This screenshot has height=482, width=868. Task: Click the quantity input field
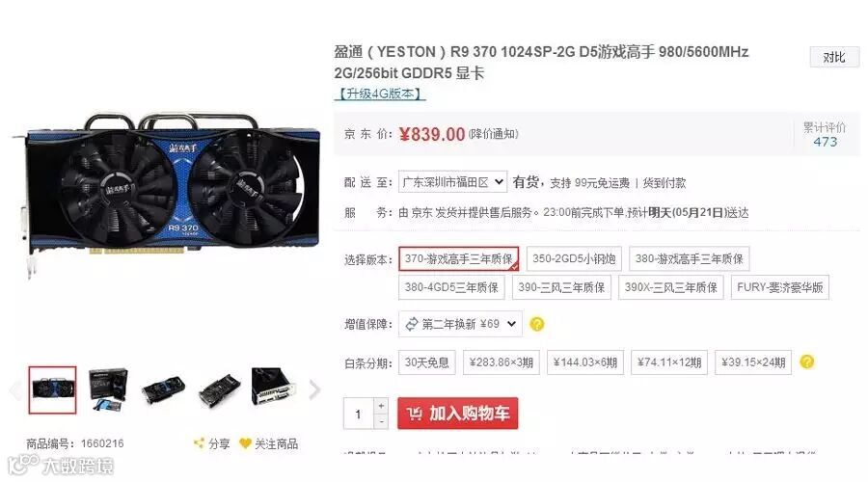pyautogui.click(x=359, y=414)
